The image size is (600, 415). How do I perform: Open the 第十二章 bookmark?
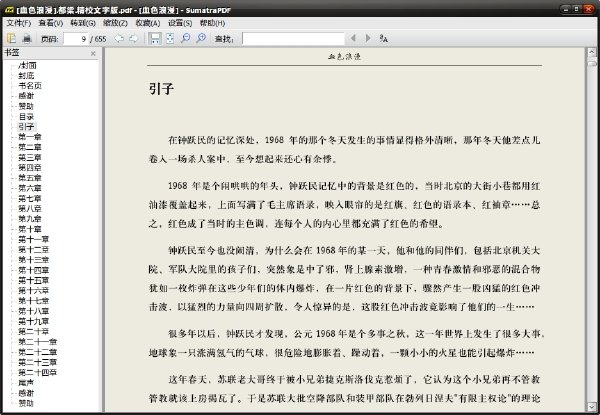tap(34, 249)
